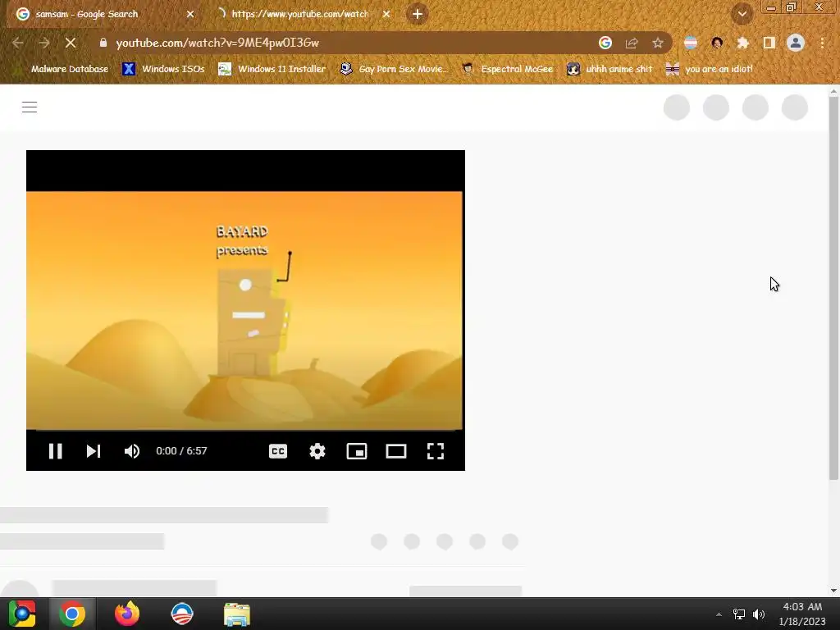The height and width of the screenshot is (630, 840).
Task: Open File Explorer from taskbar
Action: tap(237, 614)
